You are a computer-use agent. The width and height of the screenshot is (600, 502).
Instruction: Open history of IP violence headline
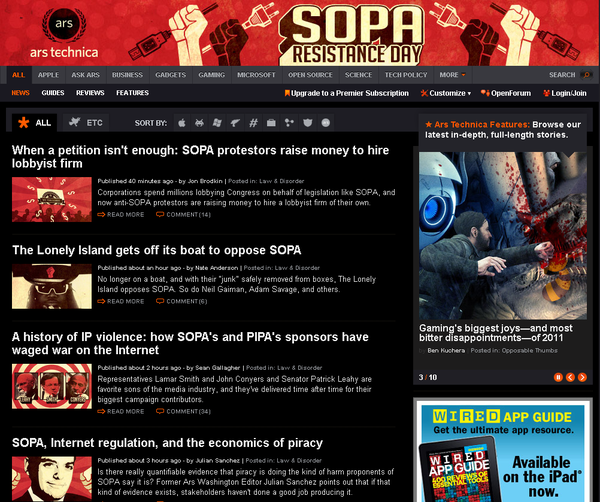[190, 343]
